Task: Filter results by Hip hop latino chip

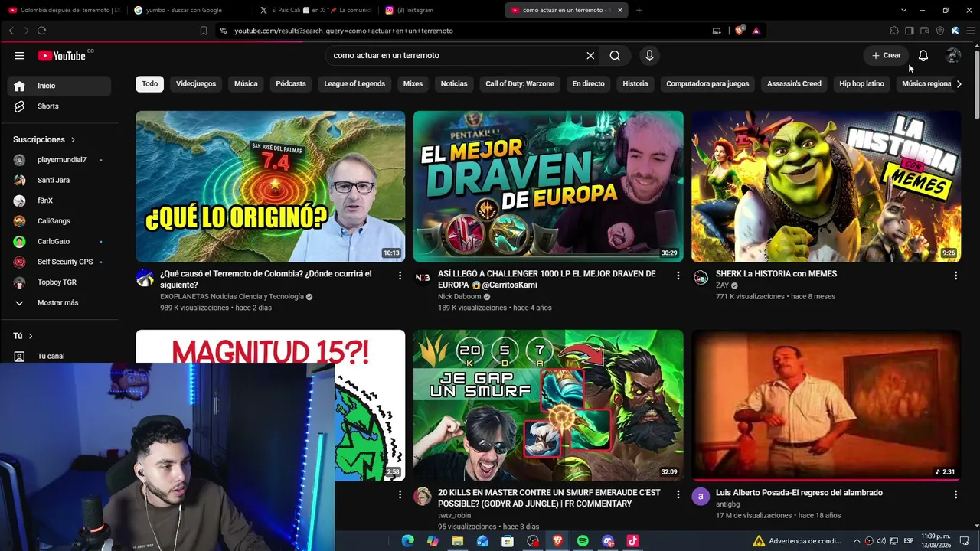Action: pyautogui.click(x=861, y=83)
